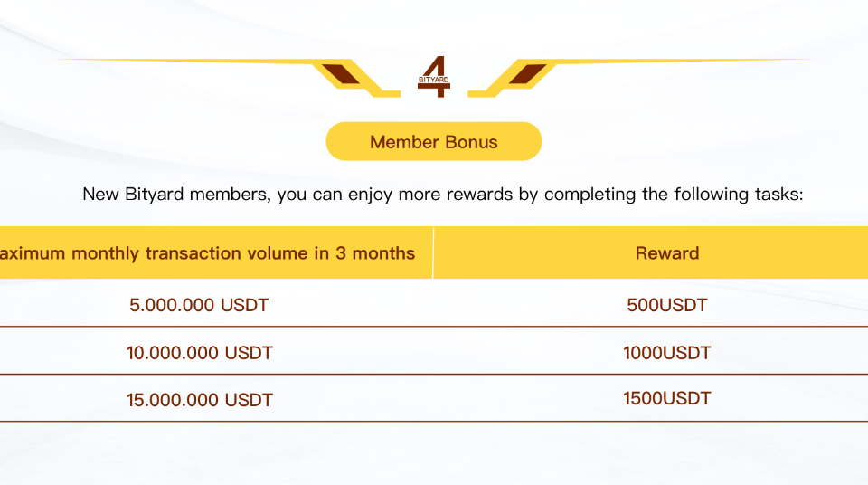Screen dimensions: 868x485
Task: Click the New Bityard members description text
Action: tap(443, 195)
